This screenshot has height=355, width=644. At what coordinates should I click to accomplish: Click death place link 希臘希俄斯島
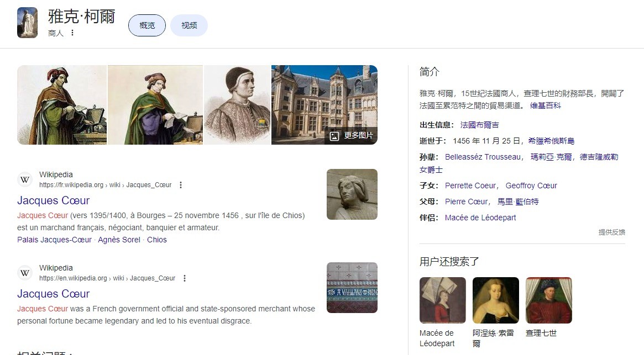551,141
